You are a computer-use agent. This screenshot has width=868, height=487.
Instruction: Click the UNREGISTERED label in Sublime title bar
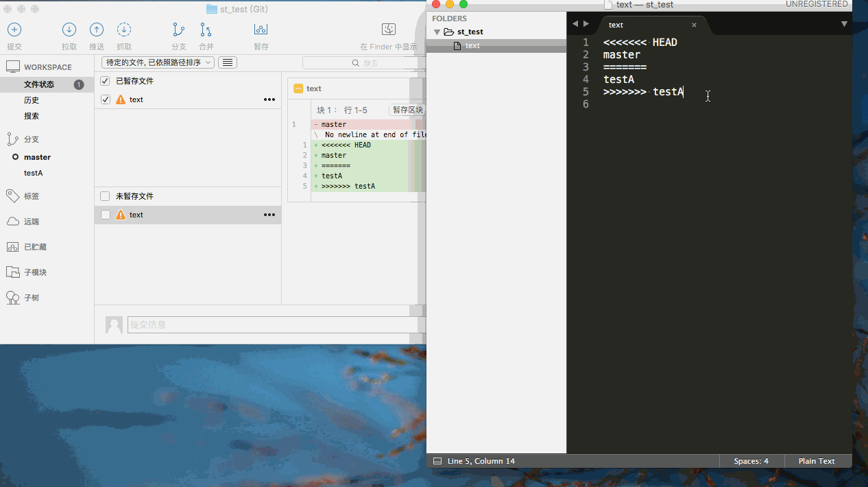[817, 4]
